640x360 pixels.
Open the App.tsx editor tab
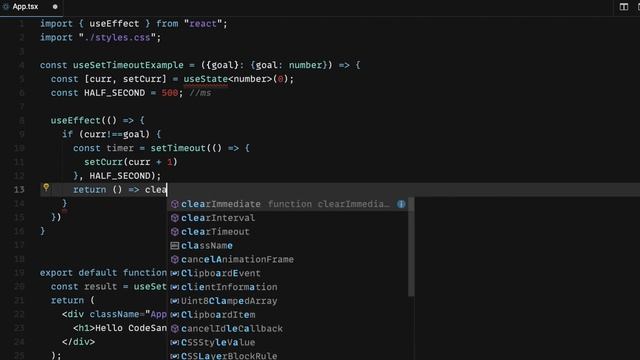click(31, 7)
